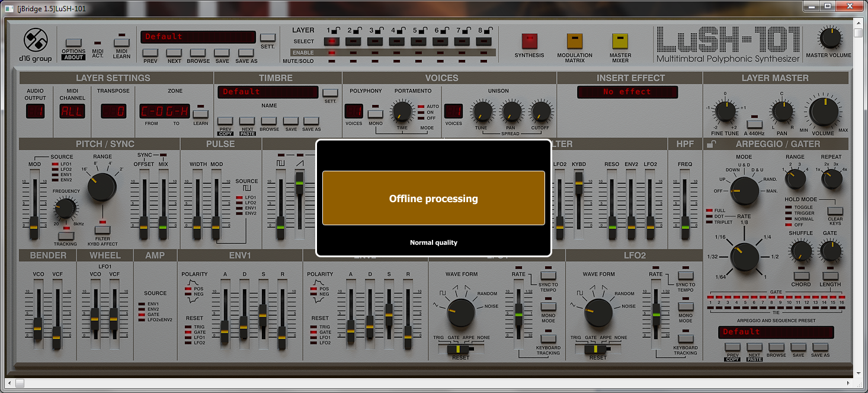Turn the Fine Tune knob

pyautogui.click(x=725, y=111)
